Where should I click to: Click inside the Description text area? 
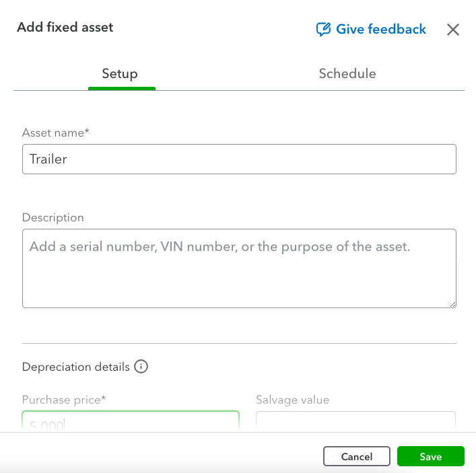pos(239,276)
